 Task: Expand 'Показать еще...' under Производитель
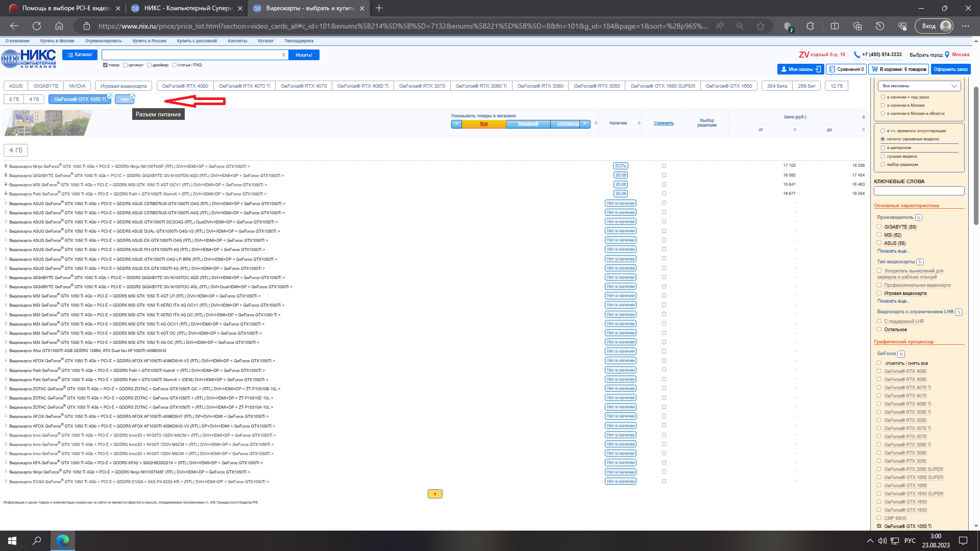tap(893, 251)
